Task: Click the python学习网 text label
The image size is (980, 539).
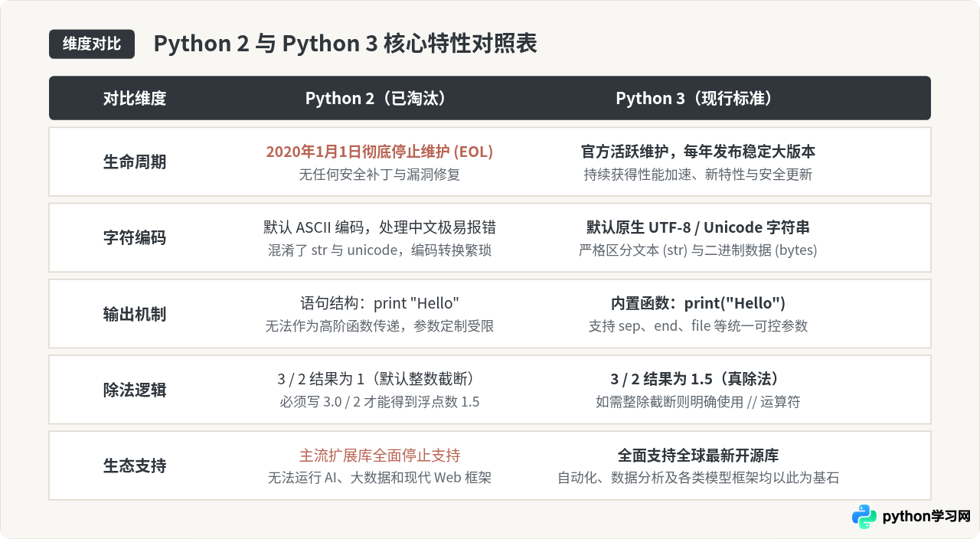Action: (x=926, y=517)
